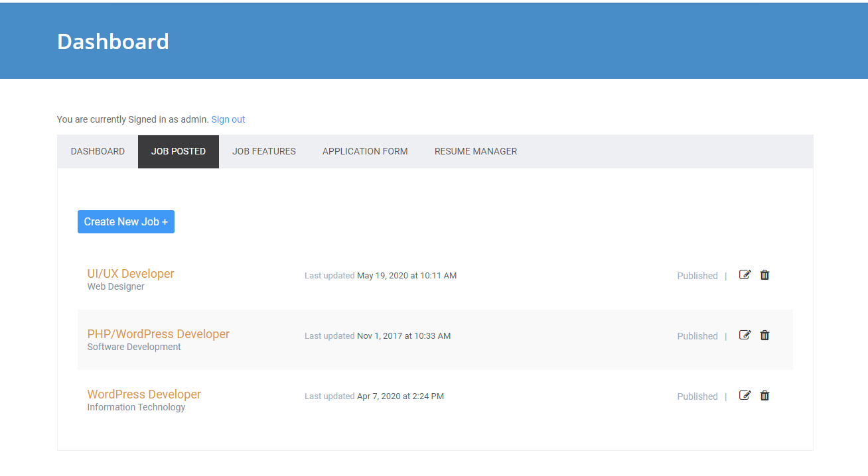Switch to the JOB FEATURES tab

[x=263, y=151]
